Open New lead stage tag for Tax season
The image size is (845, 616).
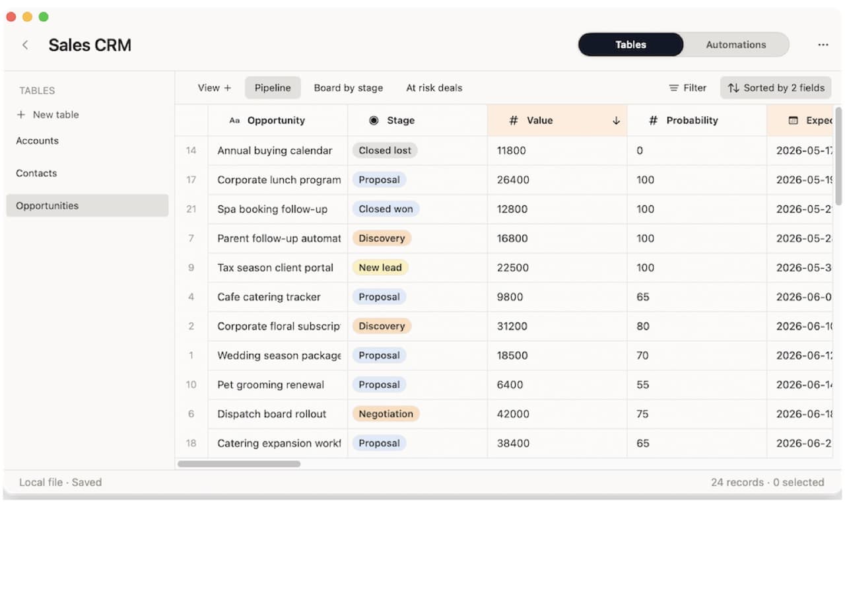click(380, 267)
